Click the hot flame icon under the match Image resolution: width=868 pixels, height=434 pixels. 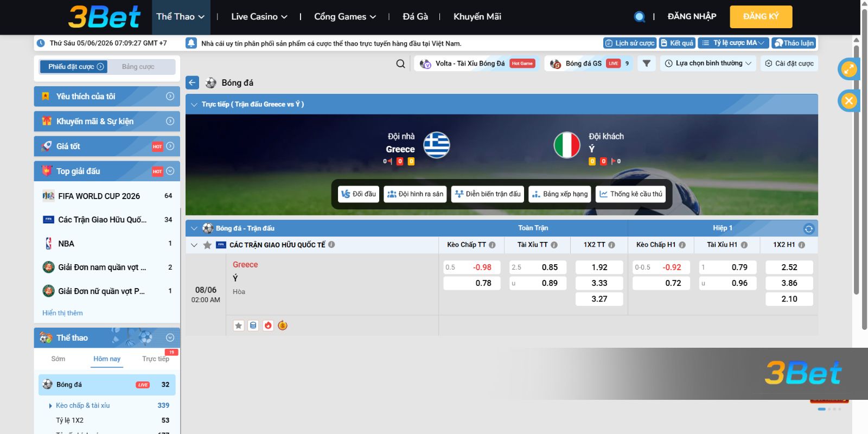pyautogui.click(x=268, y=325)
